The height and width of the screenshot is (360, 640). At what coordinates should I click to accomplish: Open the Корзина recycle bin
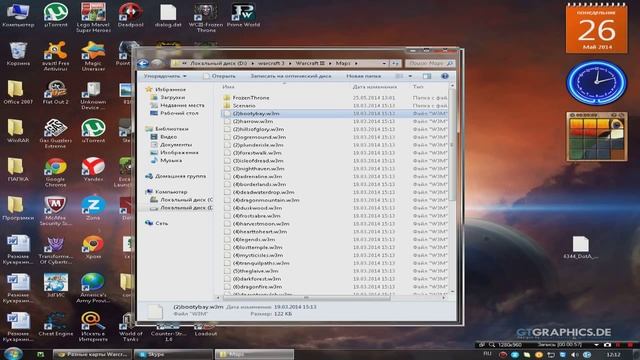pos(18,54)
